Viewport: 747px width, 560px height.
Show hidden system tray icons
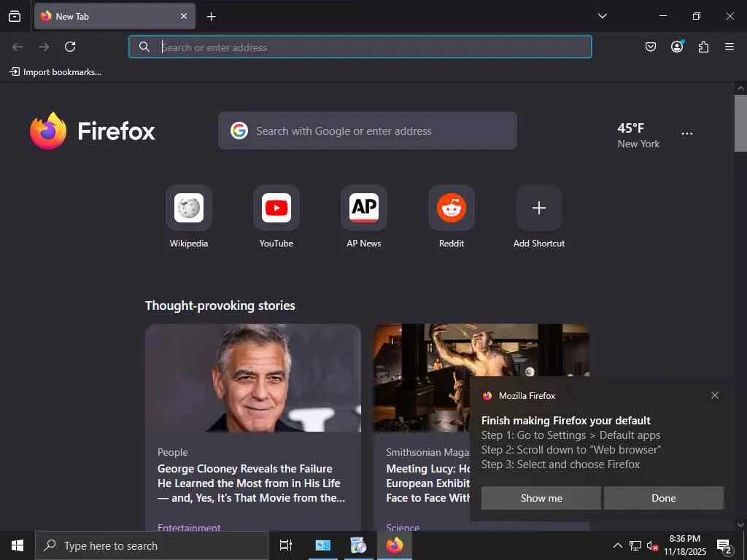617,545
